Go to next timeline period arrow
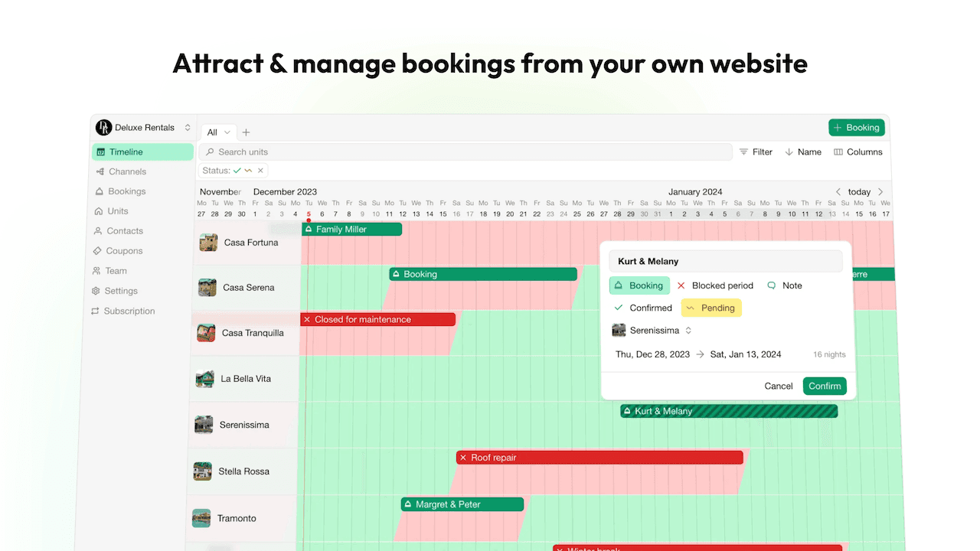980x551 pixels. pyautogui.click(x=880, y=192)
